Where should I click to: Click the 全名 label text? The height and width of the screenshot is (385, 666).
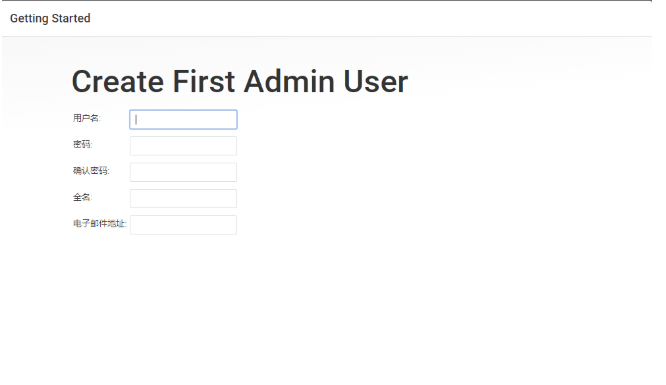click(82, 197)
